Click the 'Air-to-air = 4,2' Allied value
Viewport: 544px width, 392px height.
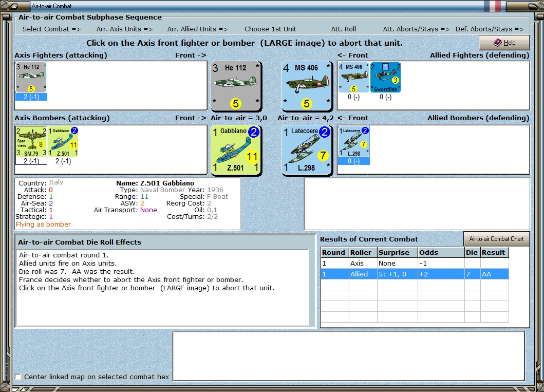click(x=306, y=118)
